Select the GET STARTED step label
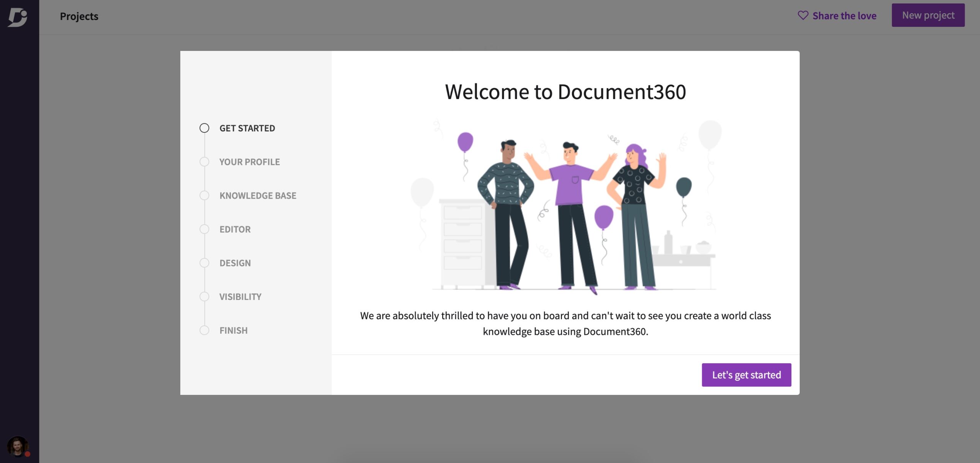 [x=247, y=128]
